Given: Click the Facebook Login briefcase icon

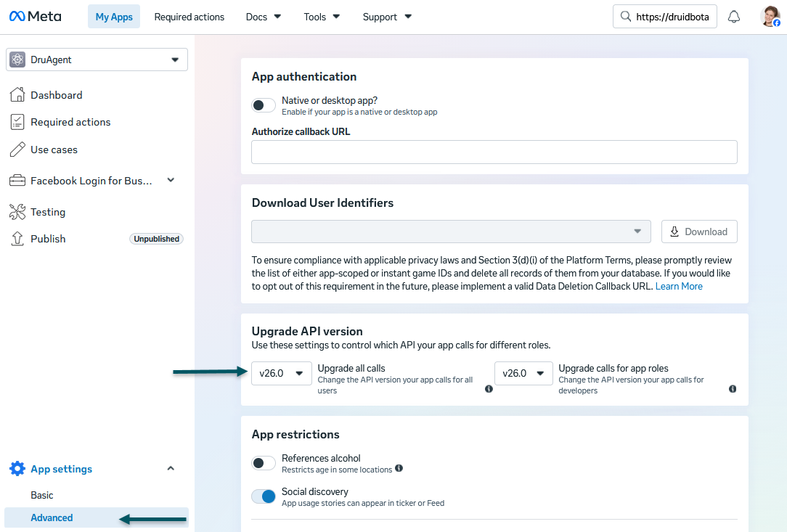Looking at the screenshot, I should 17,181.
